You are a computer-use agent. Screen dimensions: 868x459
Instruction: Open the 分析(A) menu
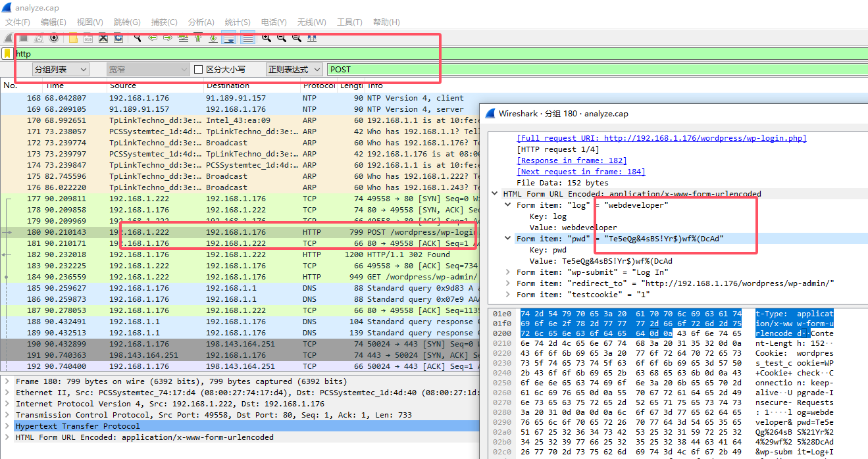click(x=201, y=22)
